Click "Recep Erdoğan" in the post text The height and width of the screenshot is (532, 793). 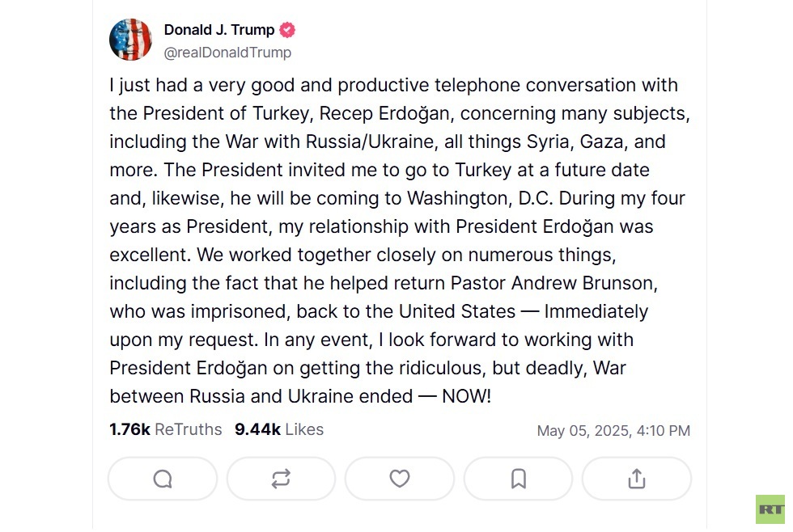point(387,113)
